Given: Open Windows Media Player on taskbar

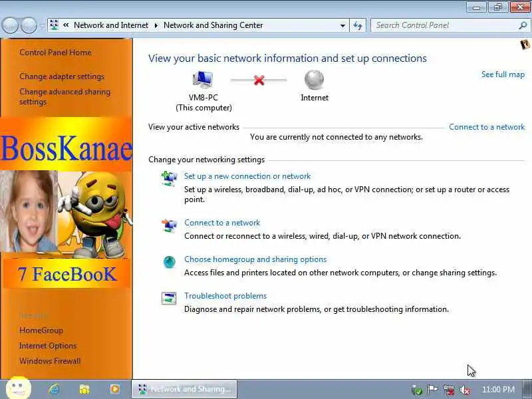Looking at the screenshot, I should [x=114, y=389].
